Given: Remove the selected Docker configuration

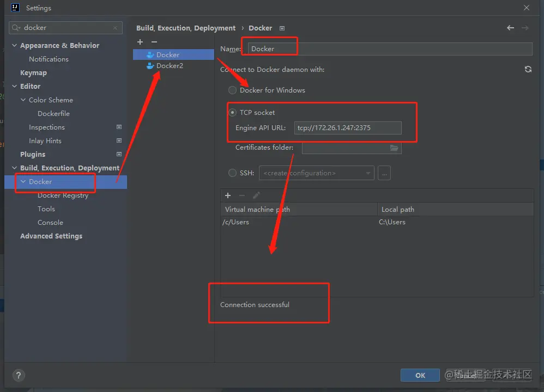Looking at the screenshot, I should click(x=154, y=42).
